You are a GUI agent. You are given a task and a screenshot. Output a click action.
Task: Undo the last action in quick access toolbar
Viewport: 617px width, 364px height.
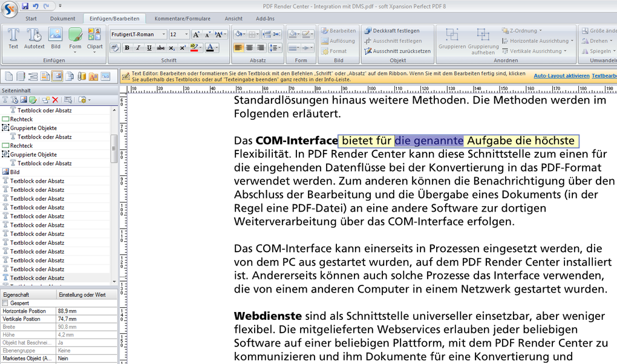point(36,6)
